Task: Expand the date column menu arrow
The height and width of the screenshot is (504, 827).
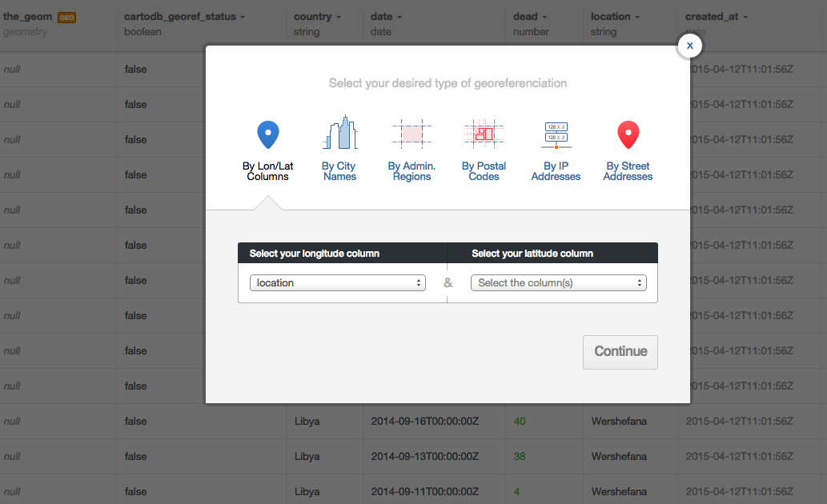Action: [399, 18]
